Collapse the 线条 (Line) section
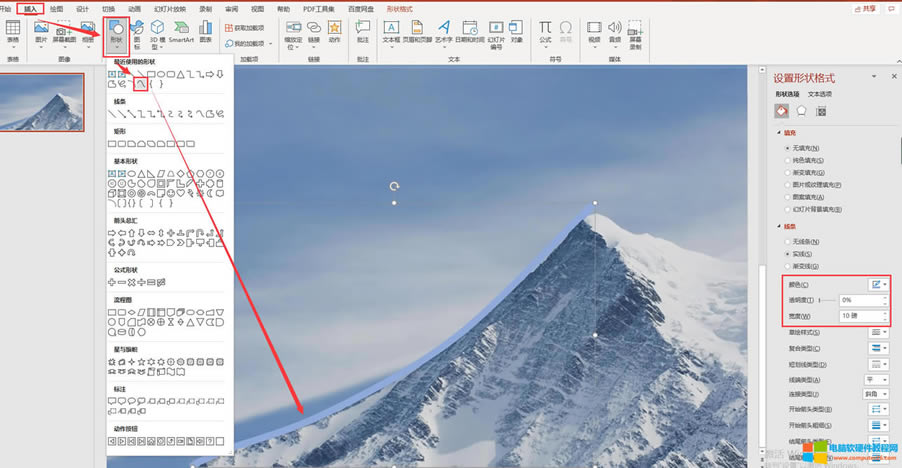 779,227
